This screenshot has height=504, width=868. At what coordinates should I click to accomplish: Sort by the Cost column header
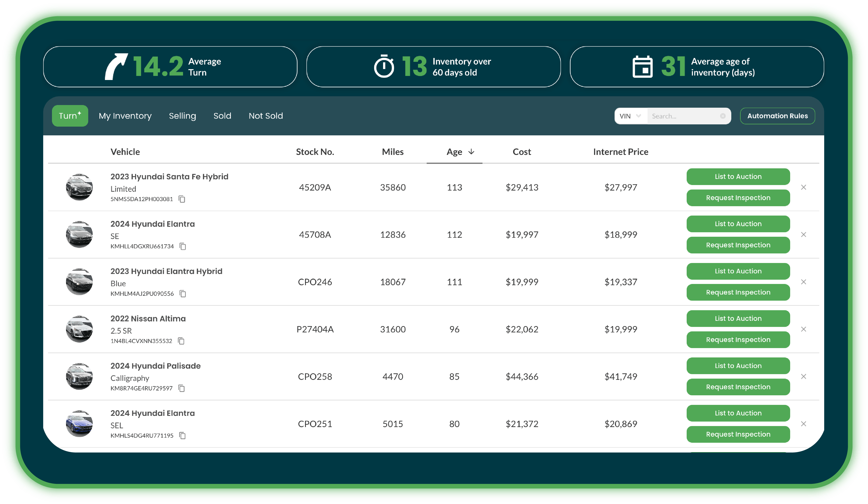pos(521,152)
